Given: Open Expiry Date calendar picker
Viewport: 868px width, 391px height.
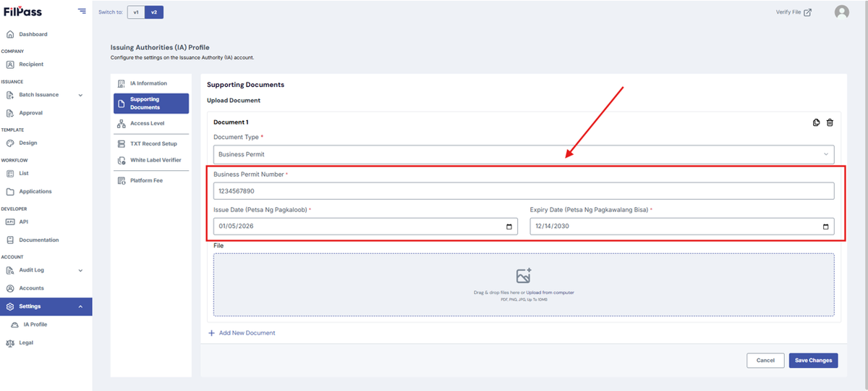Looking at the screenshot, I should (x=826, y=227).
